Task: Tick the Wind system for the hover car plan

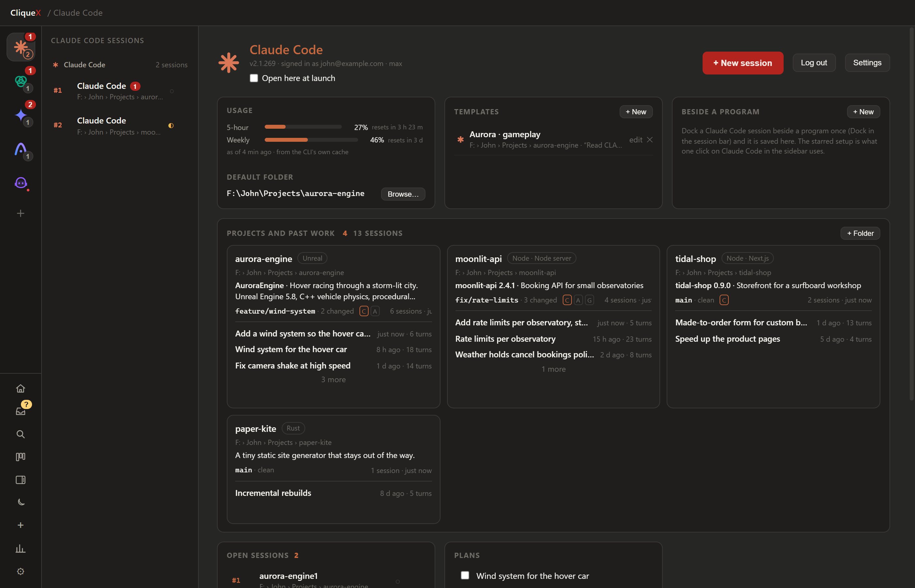Action: click(465, 575)
